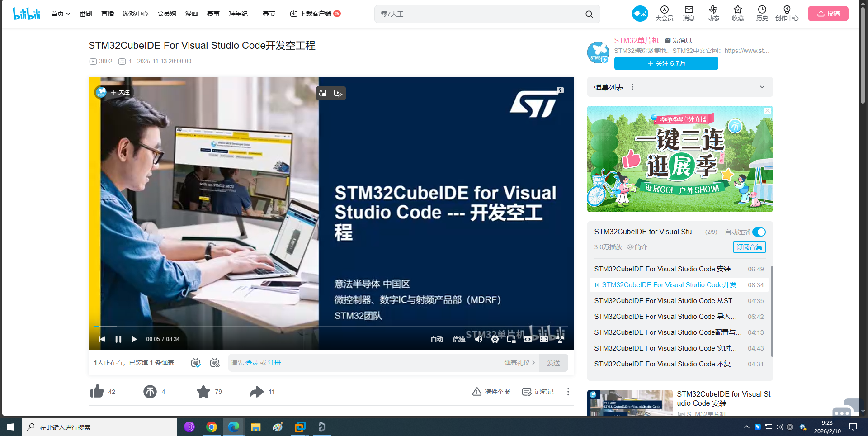Pause the video playback
The height and width of the screenshot is (436, 868).
pos(118,339)
